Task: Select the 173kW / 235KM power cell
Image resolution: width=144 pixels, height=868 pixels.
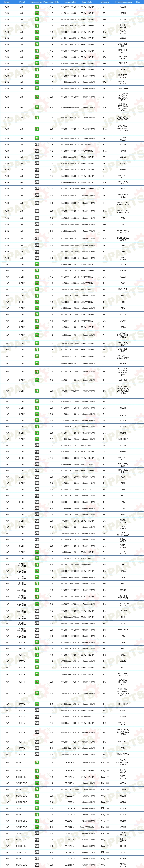Action: pyautogui.click(x=88, y=433)
